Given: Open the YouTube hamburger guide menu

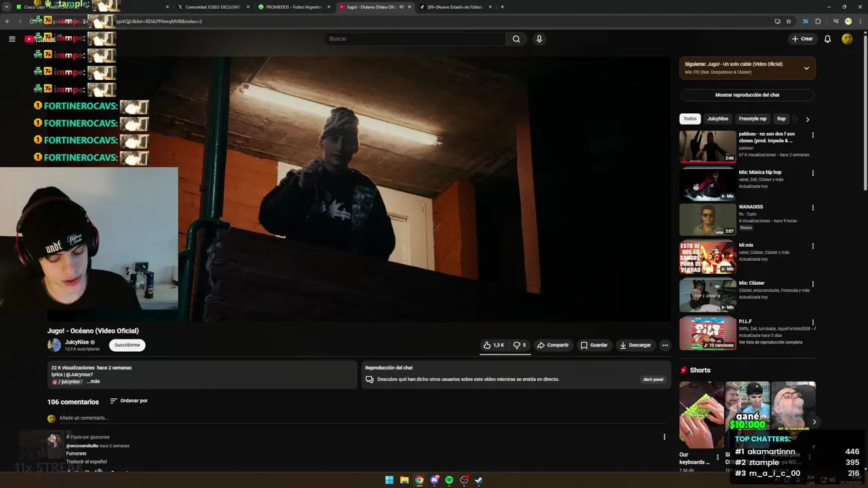Looking at the screenshot, I should (12, 39).
